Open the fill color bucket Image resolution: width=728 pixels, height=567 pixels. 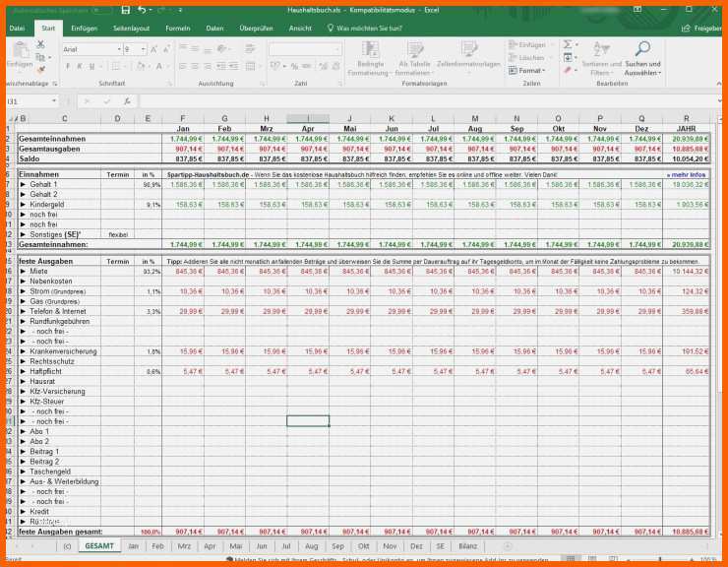(x=140, y=67)
